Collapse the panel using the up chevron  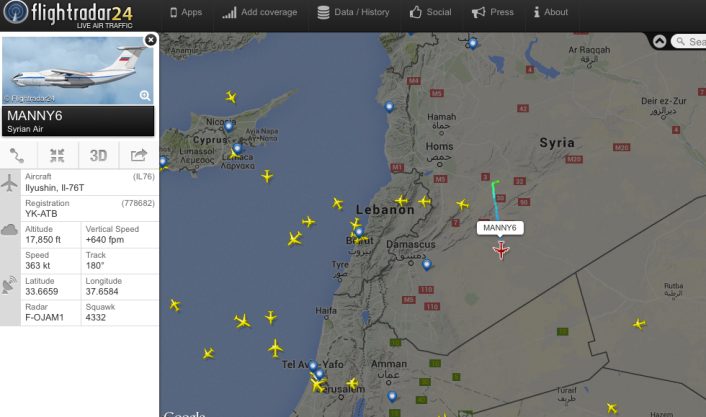point(660,41)
